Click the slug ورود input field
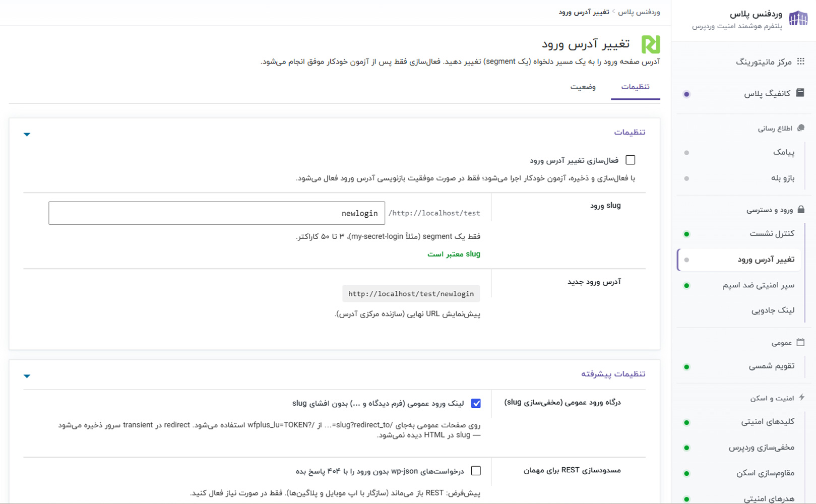816x504 pixels. 217,213
